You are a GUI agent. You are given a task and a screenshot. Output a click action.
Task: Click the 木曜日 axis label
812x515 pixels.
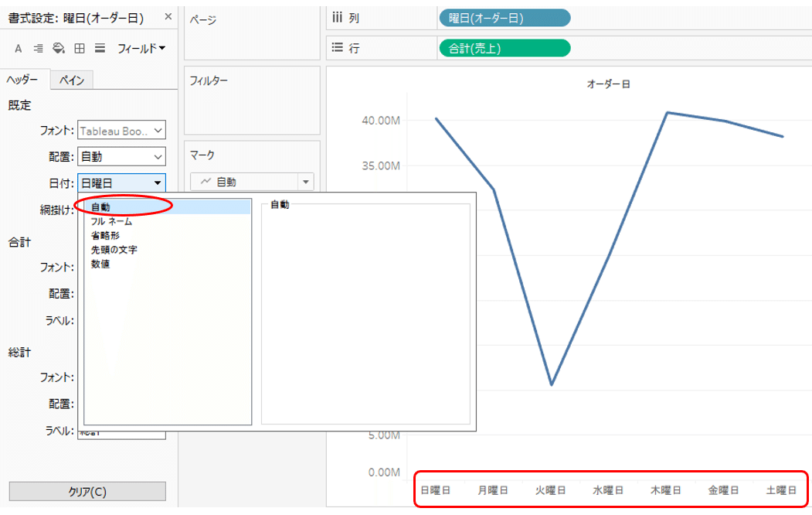coord(666,490)
